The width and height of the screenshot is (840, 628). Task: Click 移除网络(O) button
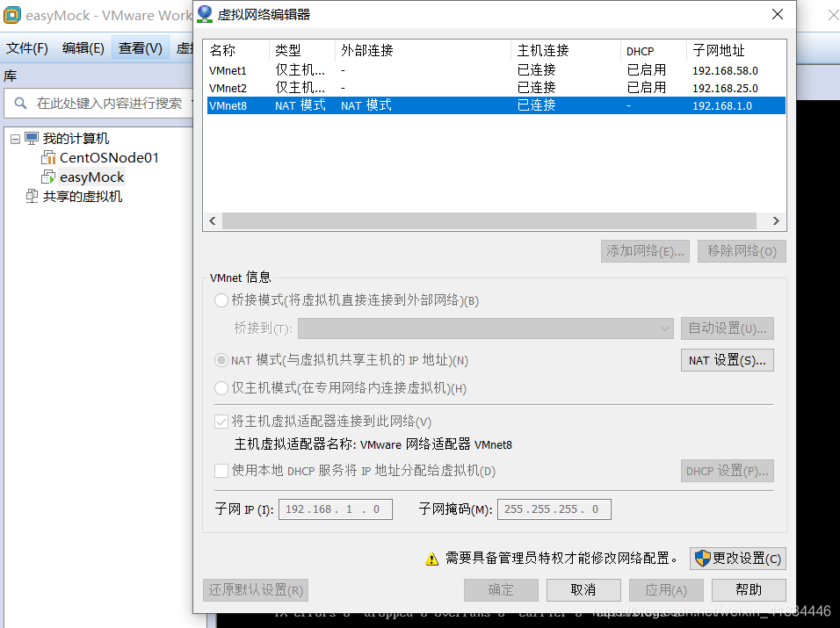pyautogui.click(x=742, y=251)
